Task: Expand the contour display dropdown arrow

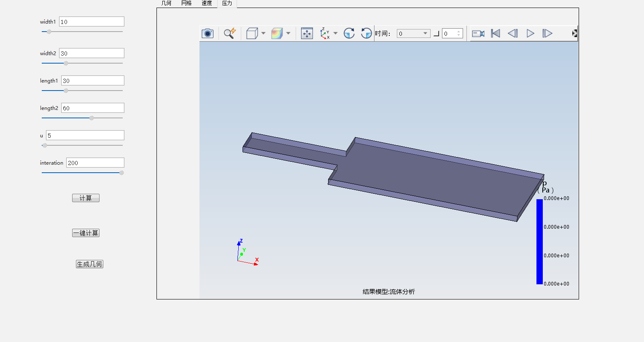Action: tap(288, 33)
